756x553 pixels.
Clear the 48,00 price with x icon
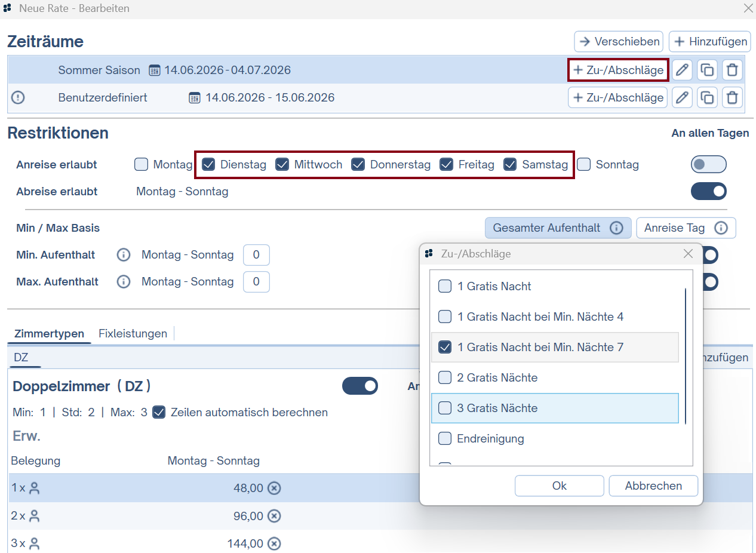click(273, 488)
